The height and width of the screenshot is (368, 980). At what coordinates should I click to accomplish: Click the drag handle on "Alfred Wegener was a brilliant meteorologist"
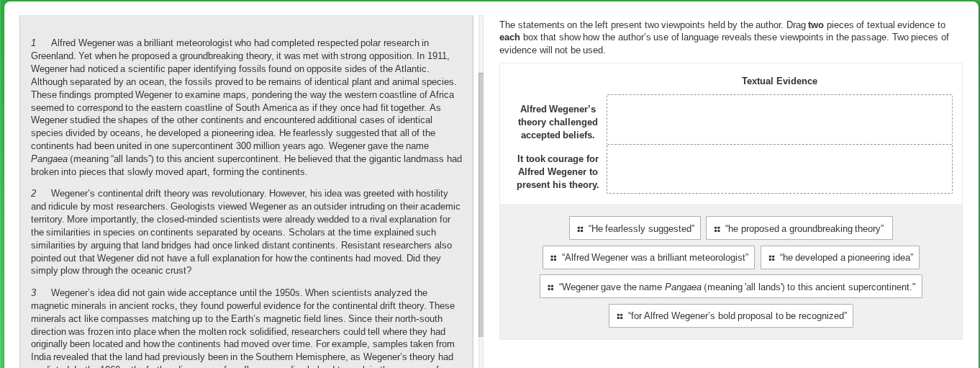553,258
